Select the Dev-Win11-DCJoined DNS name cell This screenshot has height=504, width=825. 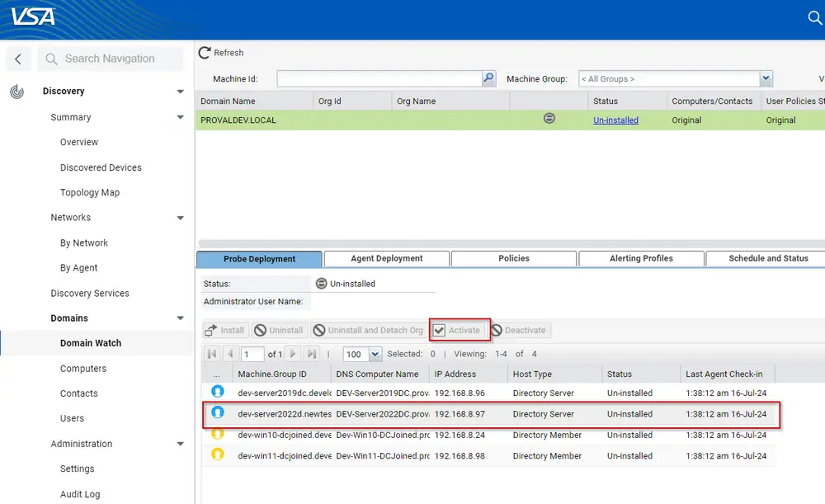[x=383, y=455]
